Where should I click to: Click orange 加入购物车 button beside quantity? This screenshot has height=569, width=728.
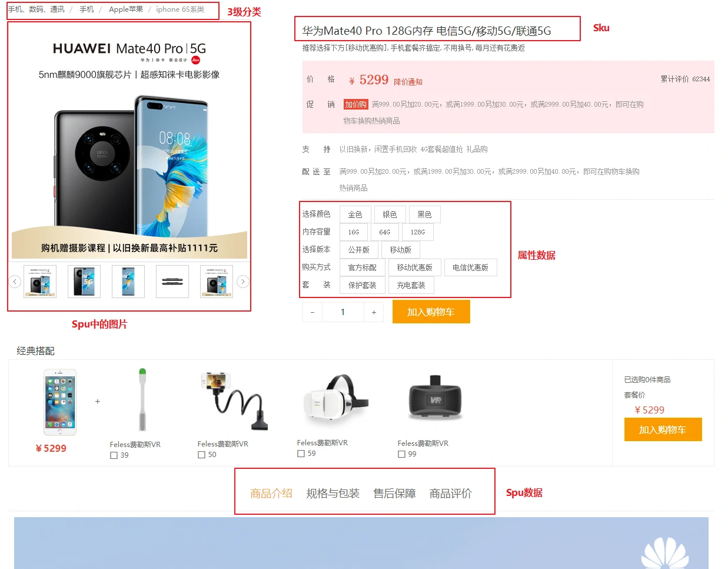[431, 312]
